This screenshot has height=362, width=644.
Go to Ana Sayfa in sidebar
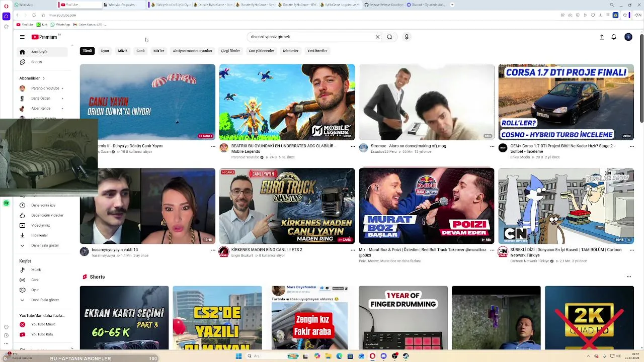[43, 52]
